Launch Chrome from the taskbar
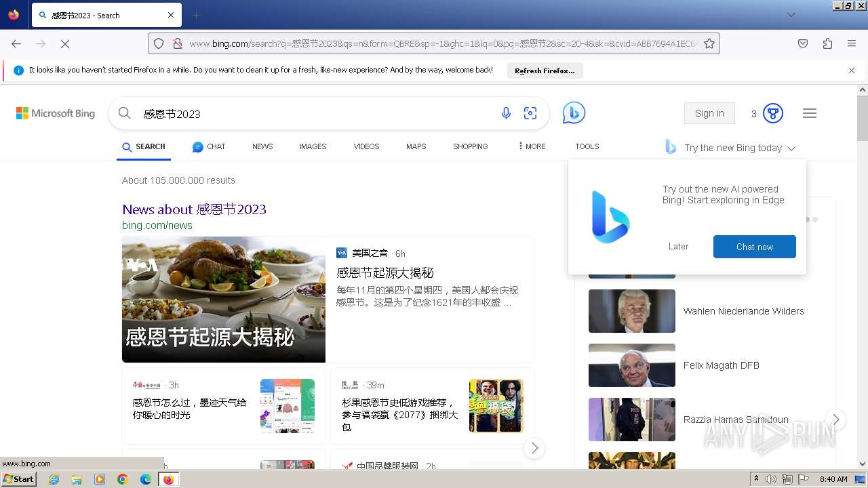 pos(123,479)
